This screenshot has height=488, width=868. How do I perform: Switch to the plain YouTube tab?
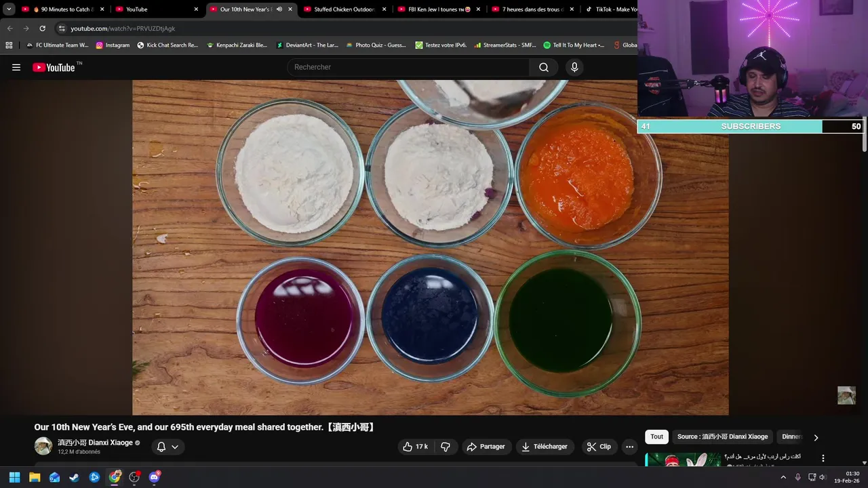tap(156, 9)
